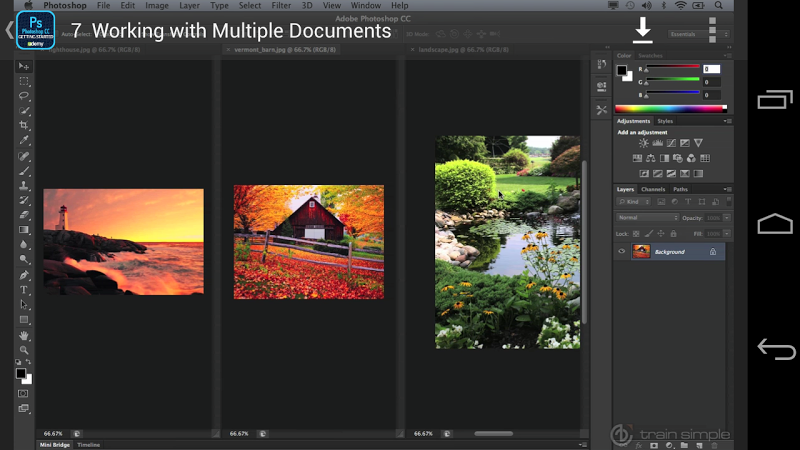This screenshot has height=450, width=800.
Task: Go back using the course title arrow
Action: pos(9,31)
